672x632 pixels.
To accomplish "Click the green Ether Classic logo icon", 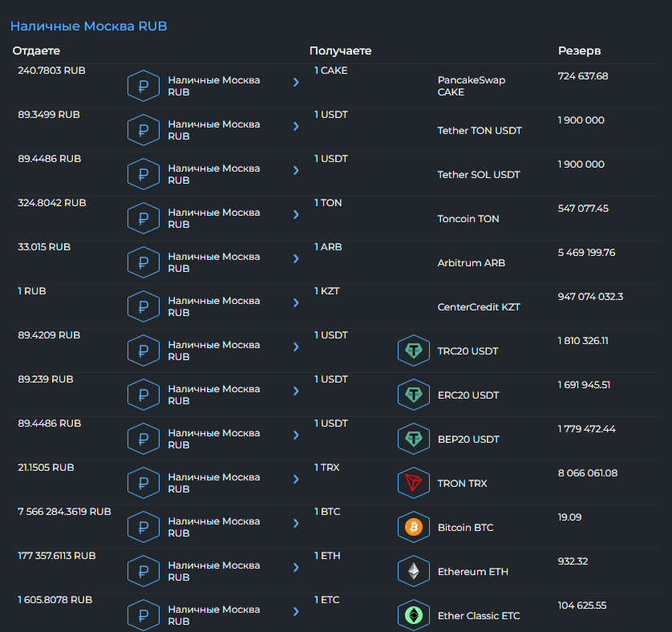I will 414,615.
